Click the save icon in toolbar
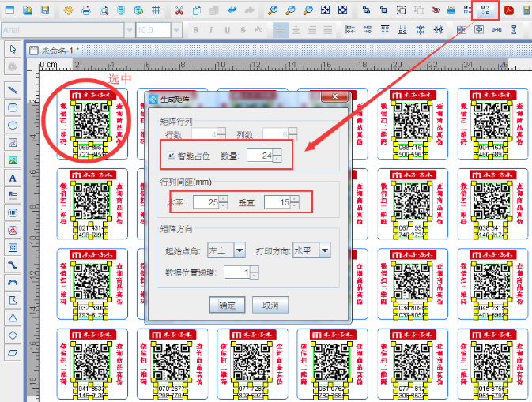 coord(45,10)
